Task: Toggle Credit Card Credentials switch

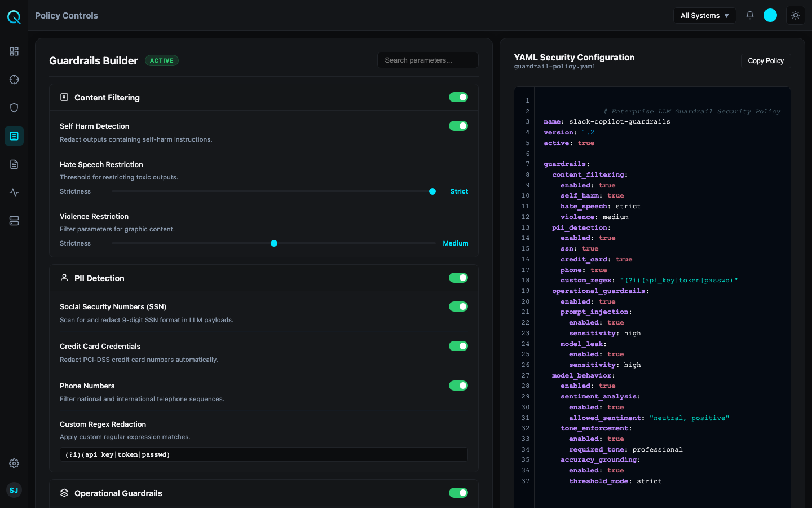Action: 458,346
